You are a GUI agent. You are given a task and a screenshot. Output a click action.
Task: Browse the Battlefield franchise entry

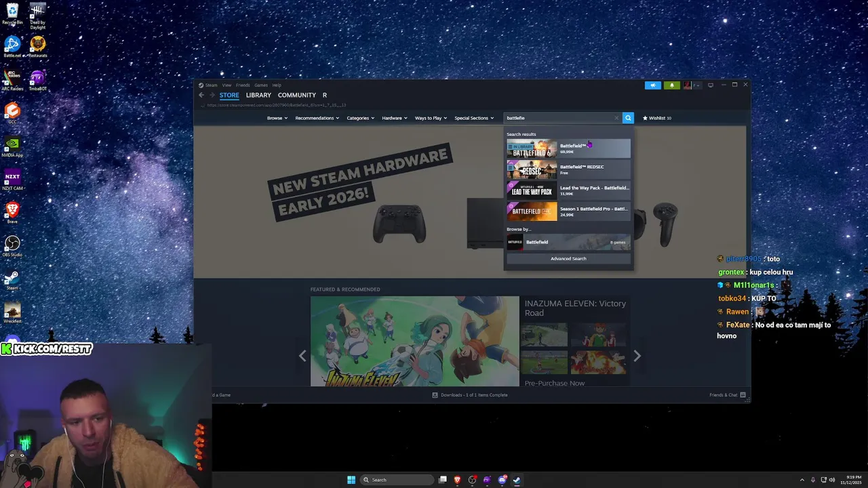pyautogui.click(x=568, y=242)
